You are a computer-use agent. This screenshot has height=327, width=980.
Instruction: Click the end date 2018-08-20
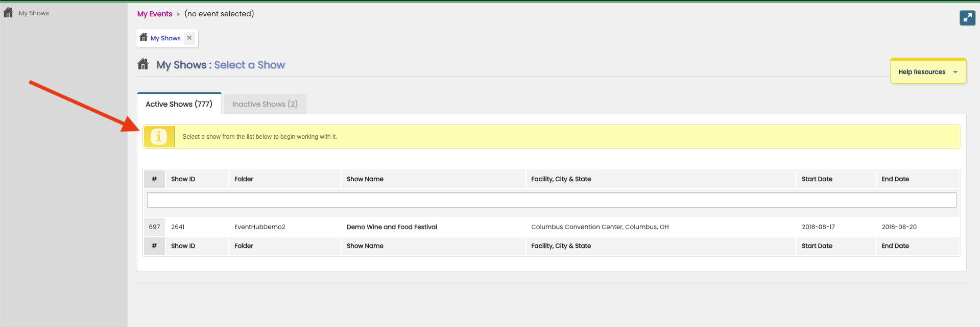coord(899,227)
